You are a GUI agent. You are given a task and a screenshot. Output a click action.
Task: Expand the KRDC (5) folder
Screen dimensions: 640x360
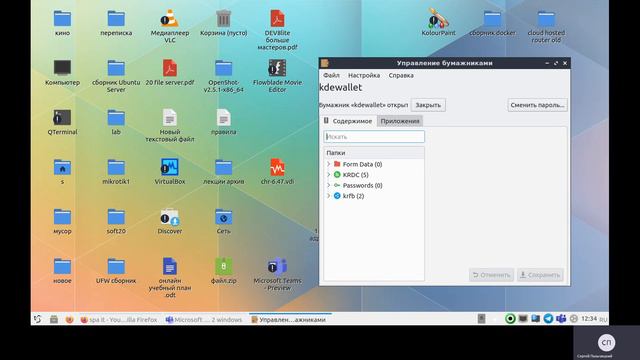pos(329,175)
